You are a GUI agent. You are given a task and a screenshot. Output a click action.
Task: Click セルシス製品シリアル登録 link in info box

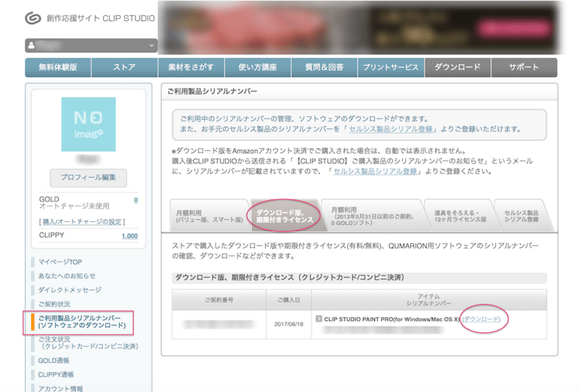[391, 129]
